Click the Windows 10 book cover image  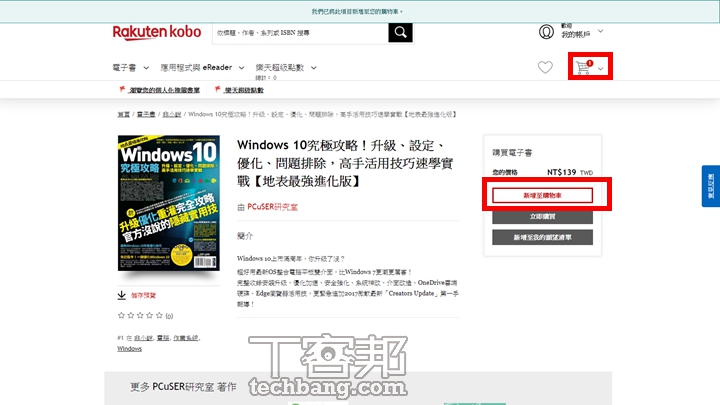(169, 202)
